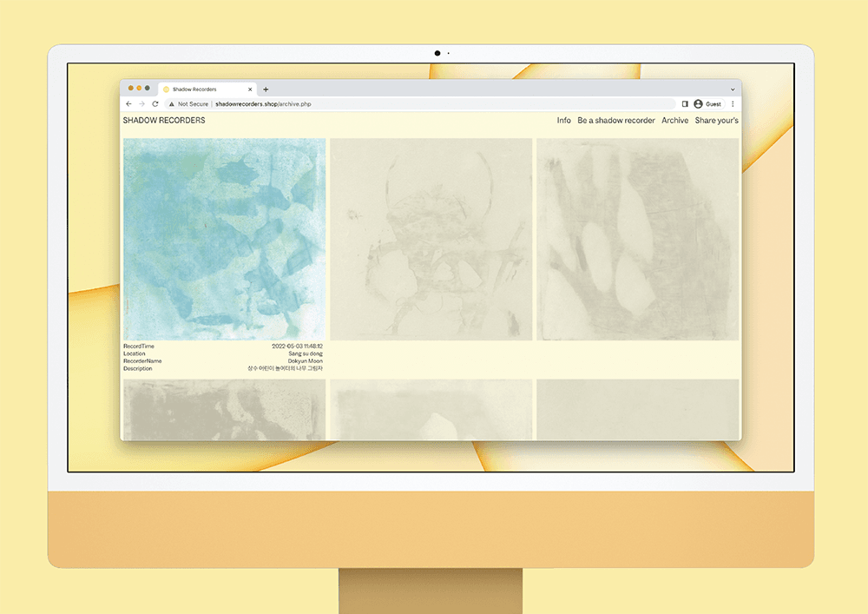Click the red window close dot
The height and width of the screenshot is (614, 868).
click(x=131, y=88)
